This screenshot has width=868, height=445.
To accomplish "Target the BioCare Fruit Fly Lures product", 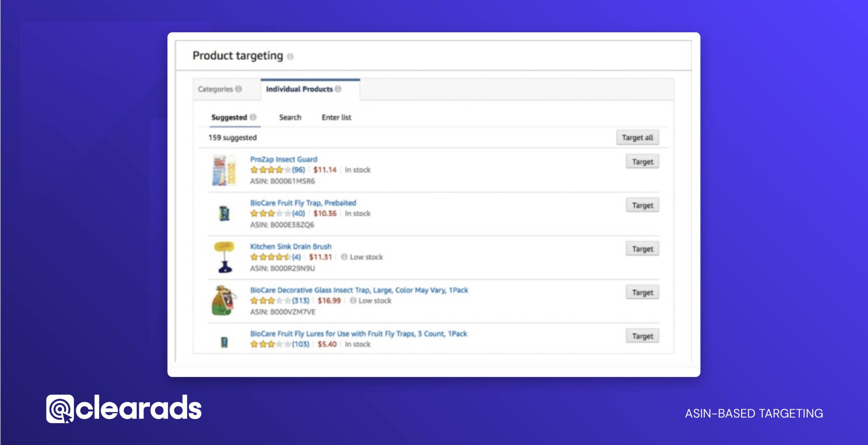I will tap(643, 336).
